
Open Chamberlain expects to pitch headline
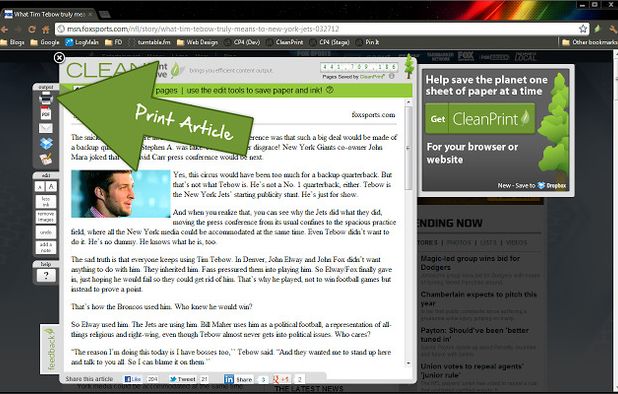click(x=478, y=299)
